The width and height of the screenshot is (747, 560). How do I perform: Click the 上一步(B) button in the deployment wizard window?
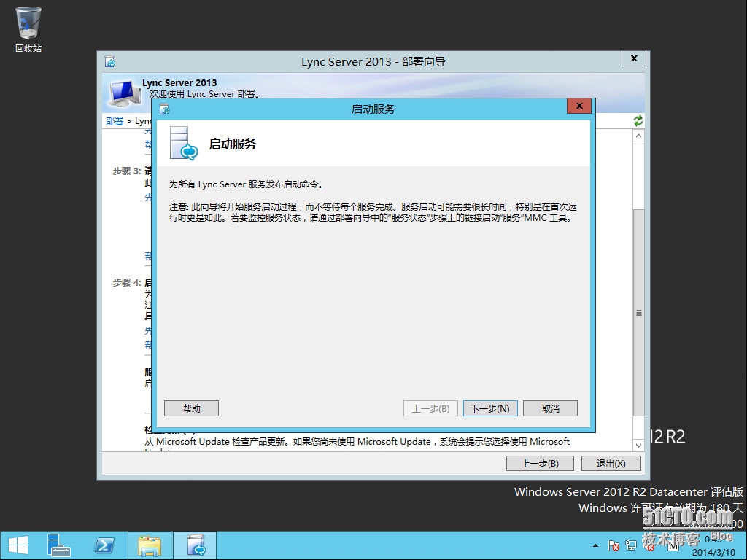coord(540,463)
